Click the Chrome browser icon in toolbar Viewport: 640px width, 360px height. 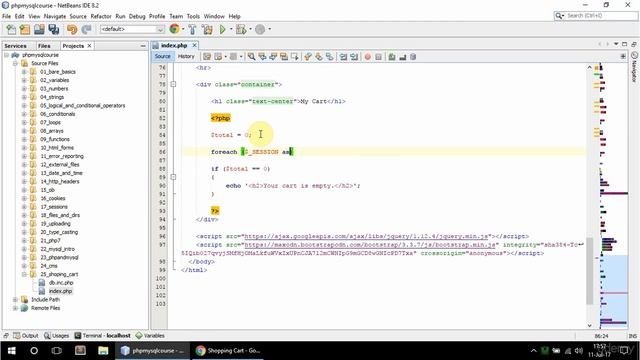174,29
